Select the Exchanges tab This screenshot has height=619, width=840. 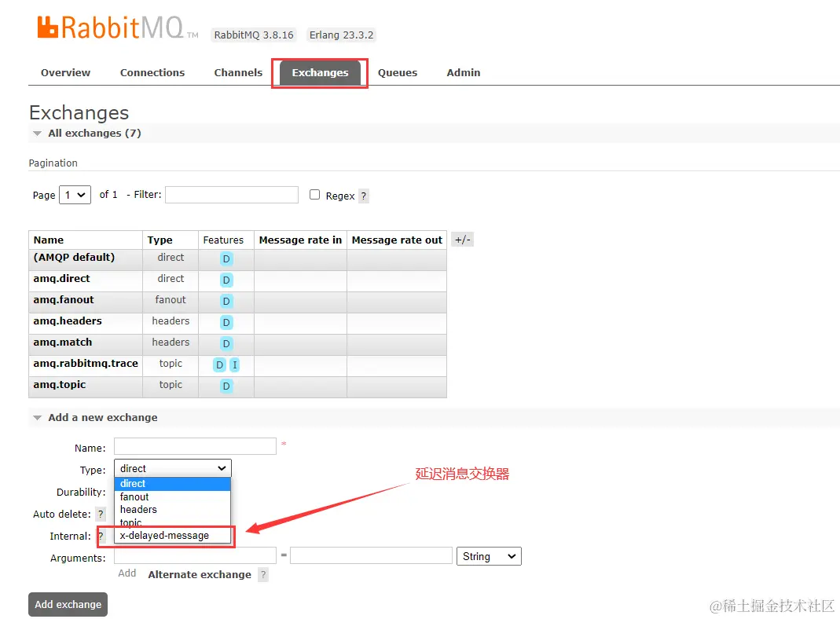tap(320, 72)
